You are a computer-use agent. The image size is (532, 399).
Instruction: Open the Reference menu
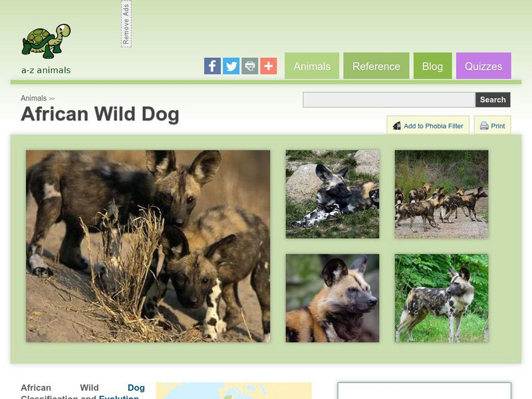click(x=376, y=66)
